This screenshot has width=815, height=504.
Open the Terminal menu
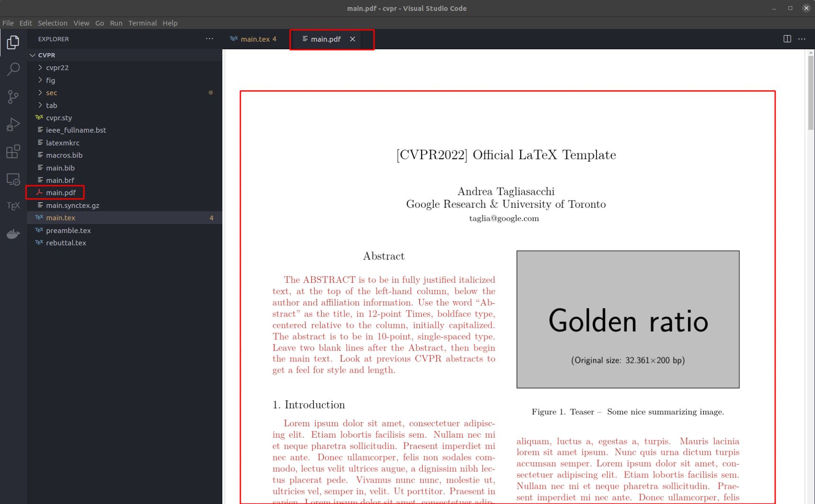coord(143,23)
